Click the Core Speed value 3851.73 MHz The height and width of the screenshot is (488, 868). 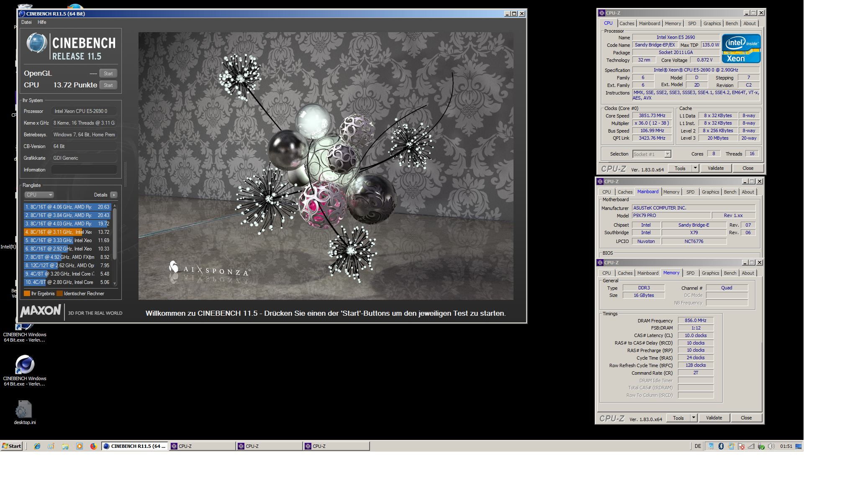coord(652,115)
